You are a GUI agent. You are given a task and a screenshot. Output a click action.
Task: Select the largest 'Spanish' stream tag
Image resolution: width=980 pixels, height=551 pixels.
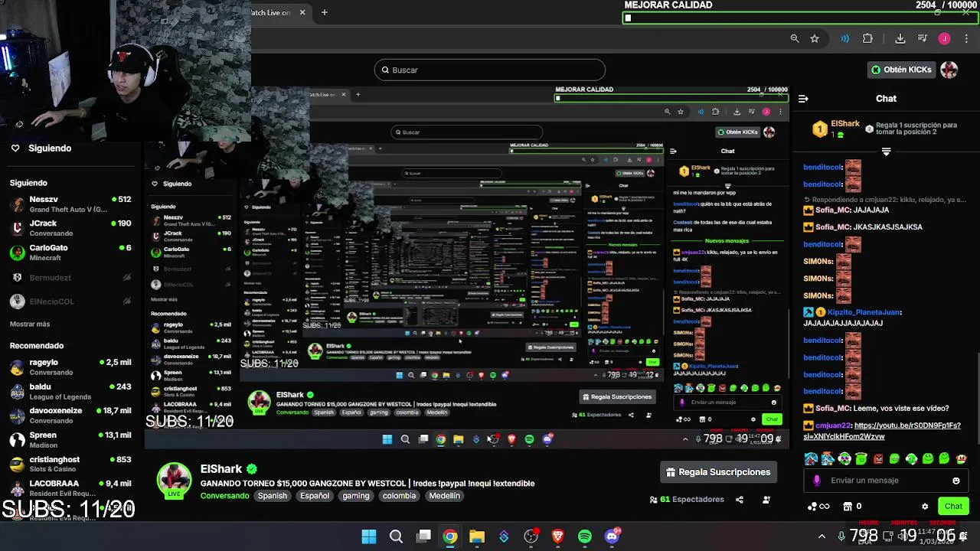pos(272,496)
